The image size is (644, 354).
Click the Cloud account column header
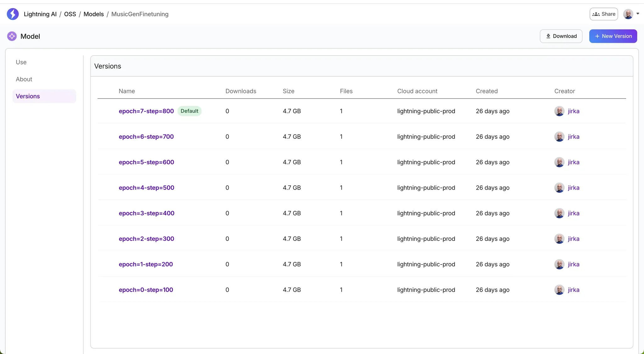coord(417,91)
